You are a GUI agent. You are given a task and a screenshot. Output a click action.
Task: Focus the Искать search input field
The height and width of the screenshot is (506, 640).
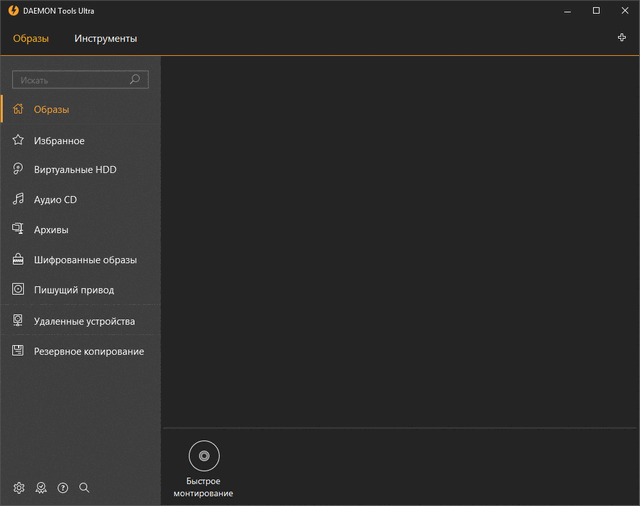pyautogui.click(x=70, y=80)
